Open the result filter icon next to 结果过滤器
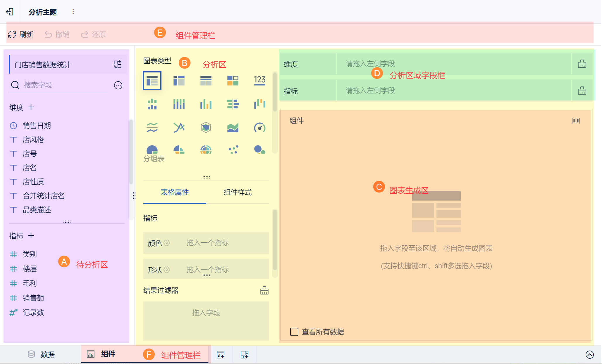Viewport: 602px width, 364px height. 264,290
